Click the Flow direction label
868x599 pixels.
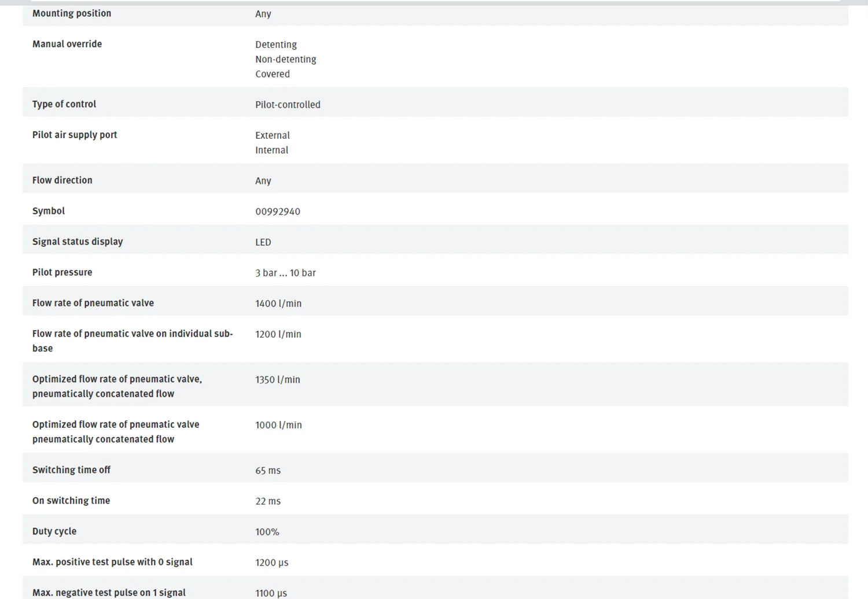[62, 180]
